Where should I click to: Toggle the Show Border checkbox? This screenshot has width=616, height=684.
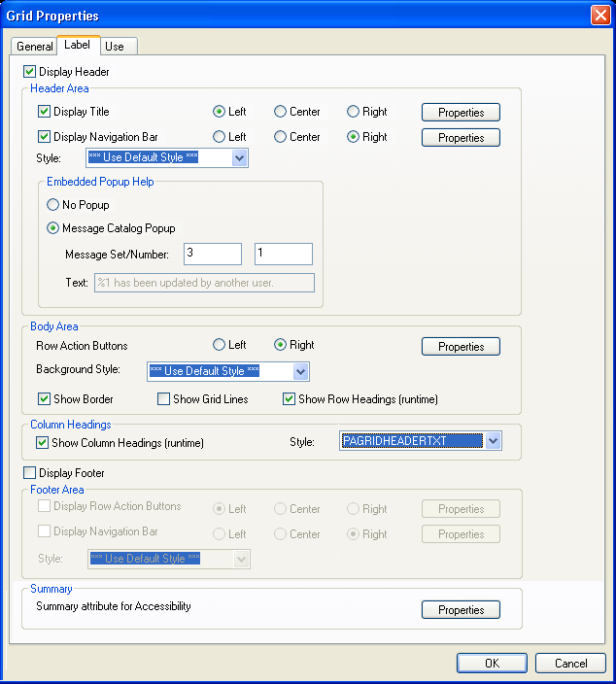(x=44, y=398)
